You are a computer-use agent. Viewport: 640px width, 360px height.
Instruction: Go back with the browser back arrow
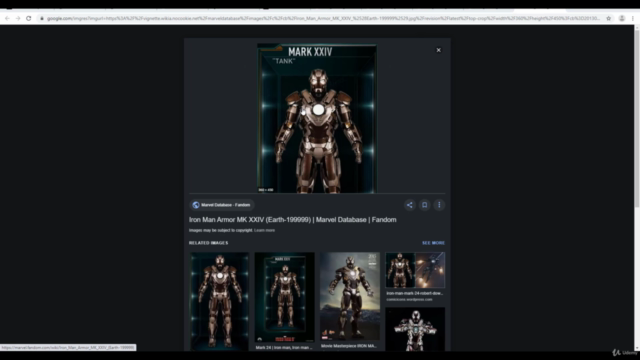[7, 18]
